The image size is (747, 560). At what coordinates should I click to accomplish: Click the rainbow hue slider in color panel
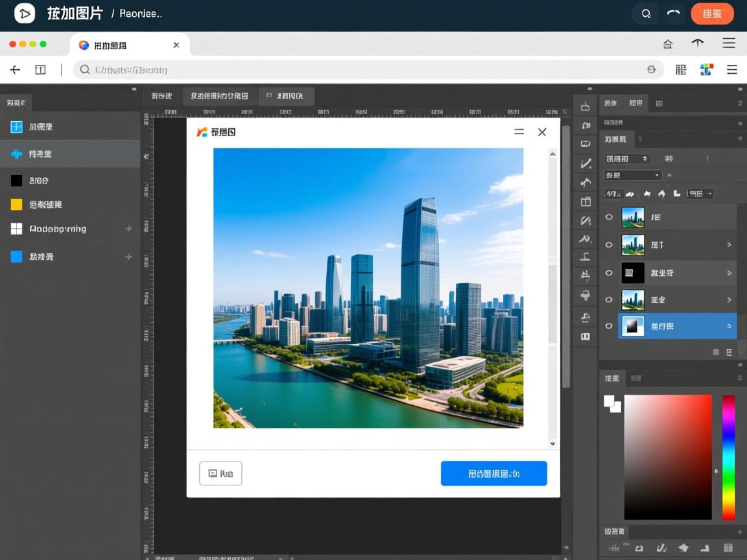point(729,457)
